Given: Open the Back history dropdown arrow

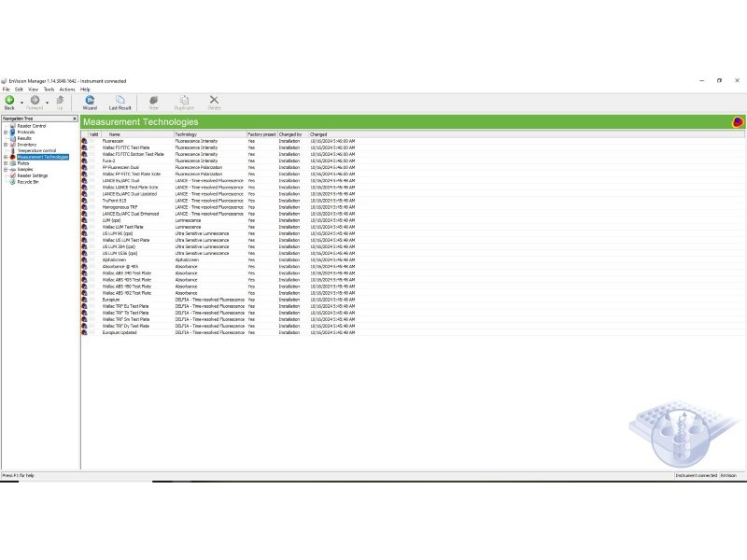Looking at the screenshot, I should pos(21,102).
